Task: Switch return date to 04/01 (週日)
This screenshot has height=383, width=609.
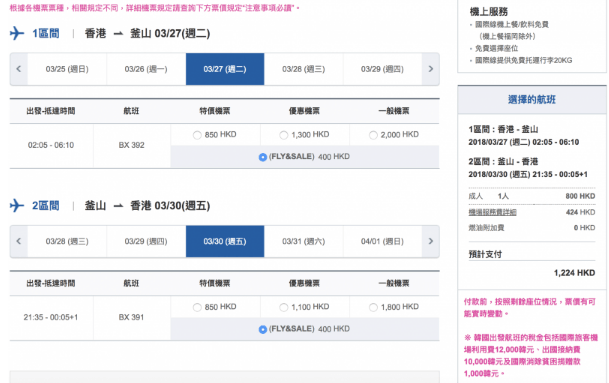Action: (383, 241)
